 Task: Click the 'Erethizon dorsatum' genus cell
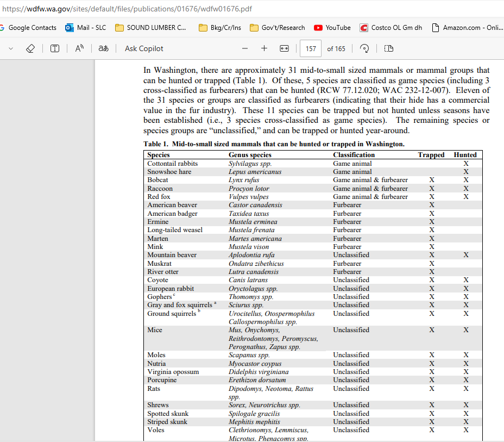(257, 380)
